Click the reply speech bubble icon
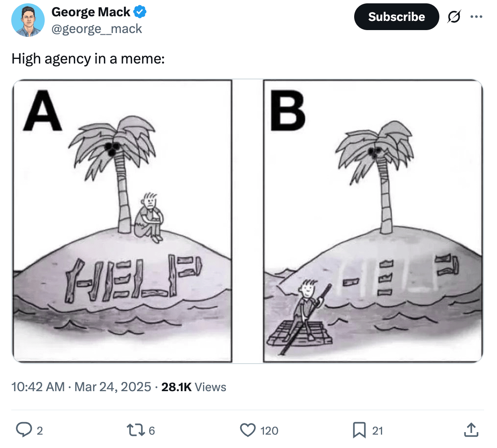The width and height of the screenshot is (497, 448). click(x=24, y=430)
